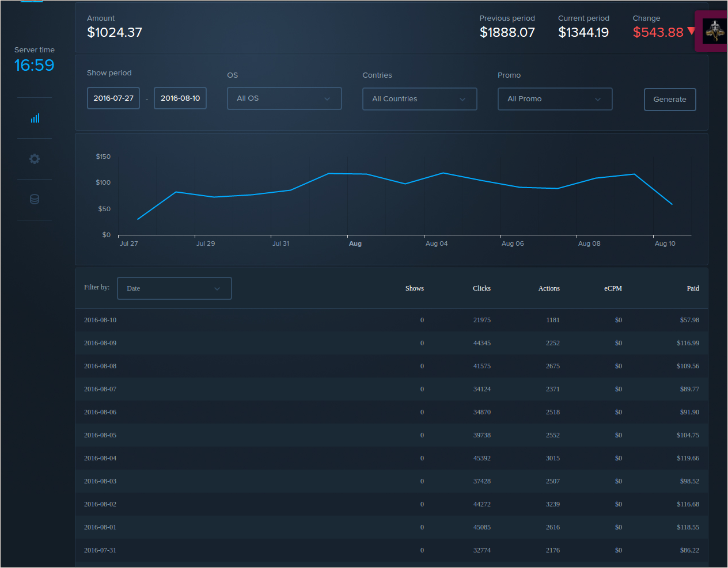The width and height of the screenshot is (728, 568).
Task: Click the clicks value 21975
Action: point(482,320)
